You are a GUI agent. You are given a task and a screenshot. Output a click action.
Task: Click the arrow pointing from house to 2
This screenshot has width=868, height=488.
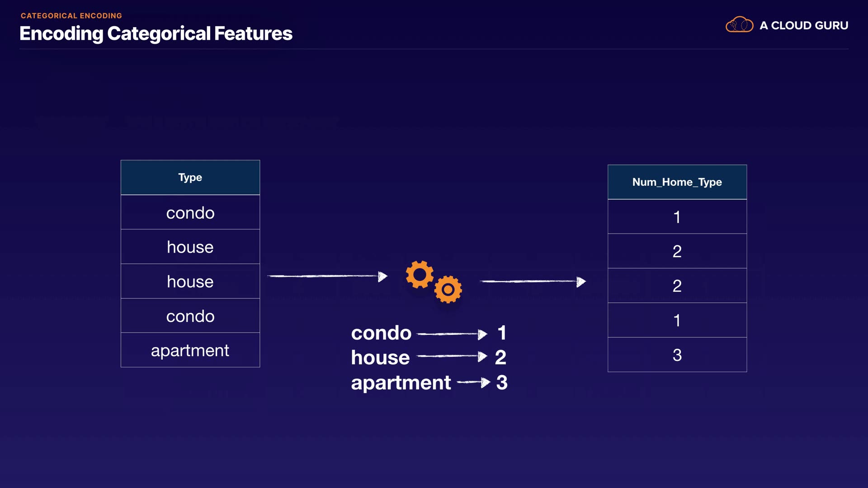(452, 357)
